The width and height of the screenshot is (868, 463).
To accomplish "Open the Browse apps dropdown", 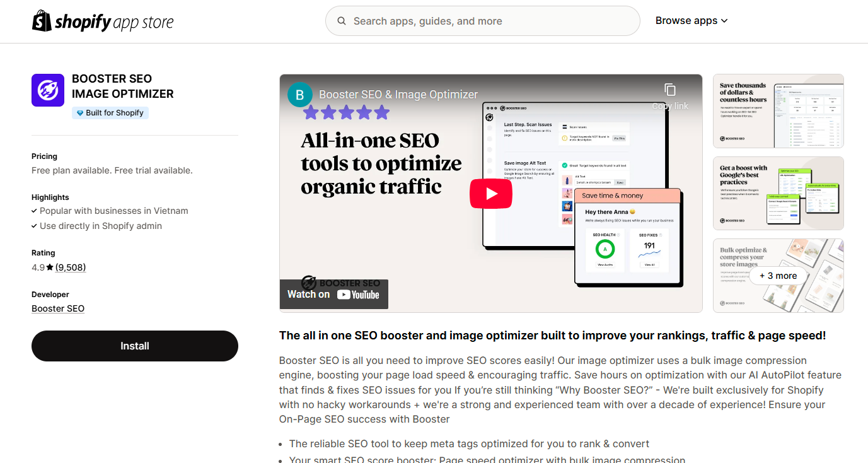I will pyautogui.click(x=691, y=20).
